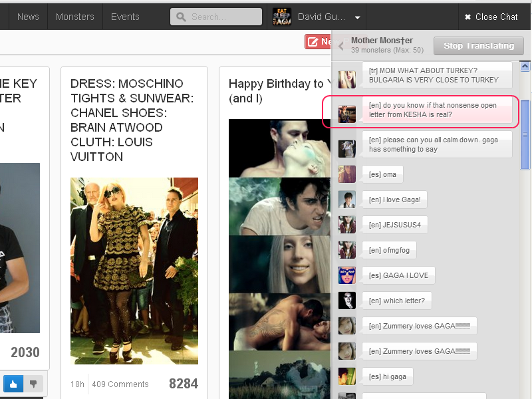The height and width of the screenshot is (399, 532).
Task: Click the thumbs up like button
Action: click(x=13, y=384)
